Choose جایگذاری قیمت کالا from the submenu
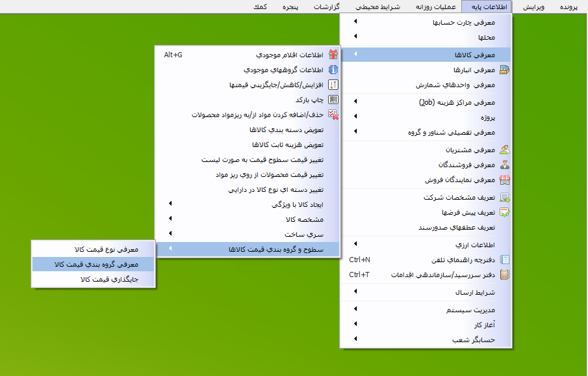This screenshot has width=588, height=376. pos(103,279)
